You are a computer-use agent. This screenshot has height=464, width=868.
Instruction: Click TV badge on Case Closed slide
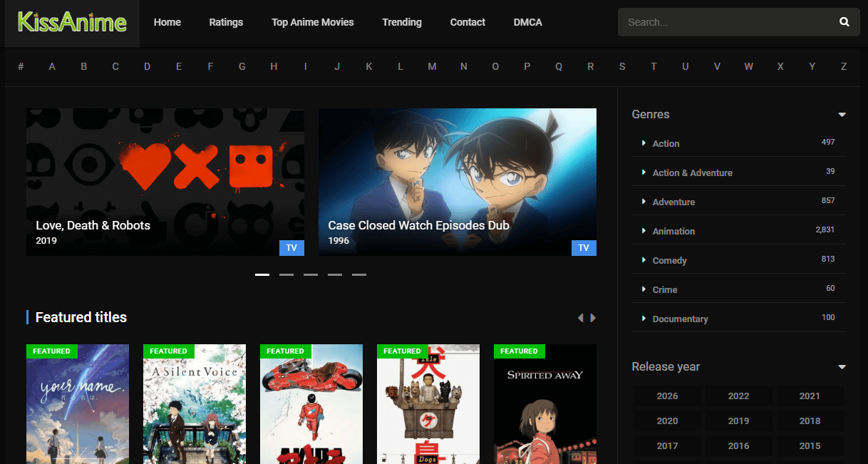tap(584, 248)
